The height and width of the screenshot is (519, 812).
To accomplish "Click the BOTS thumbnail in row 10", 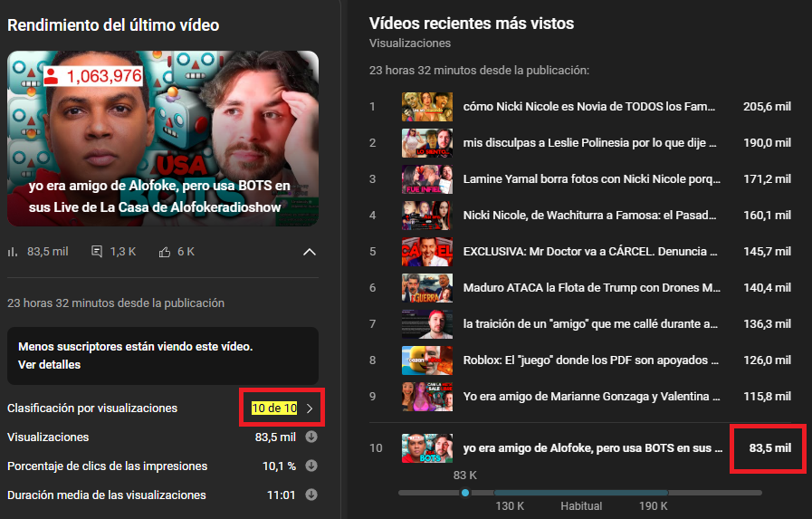I will click(x=427, y=448).
